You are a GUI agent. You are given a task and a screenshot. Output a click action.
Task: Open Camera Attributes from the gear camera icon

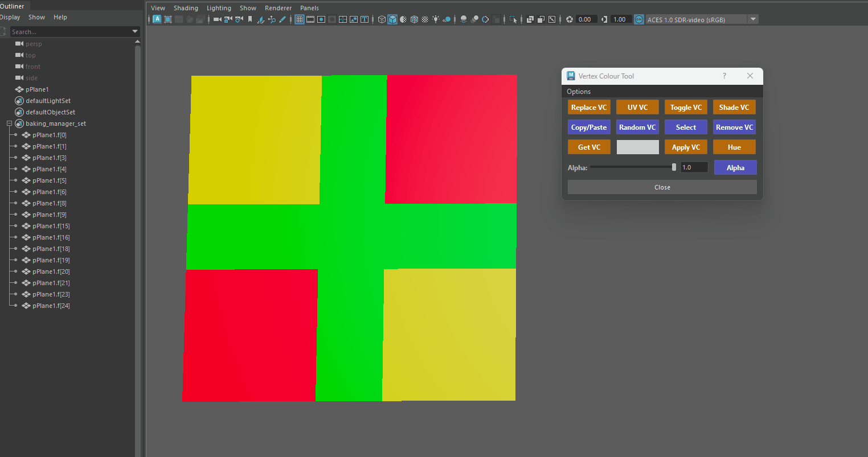[x=239, y=19]
